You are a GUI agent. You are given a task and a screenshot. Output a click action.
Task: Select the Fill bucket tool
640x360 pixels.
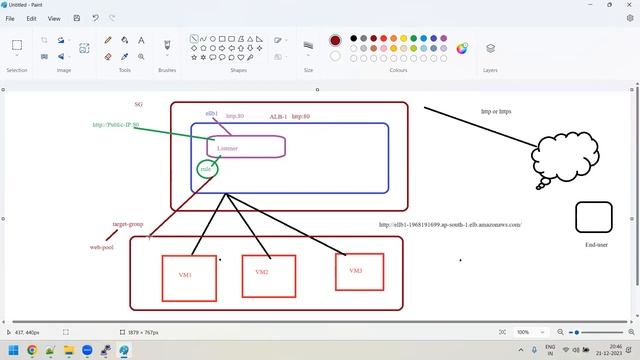[124, 40]
